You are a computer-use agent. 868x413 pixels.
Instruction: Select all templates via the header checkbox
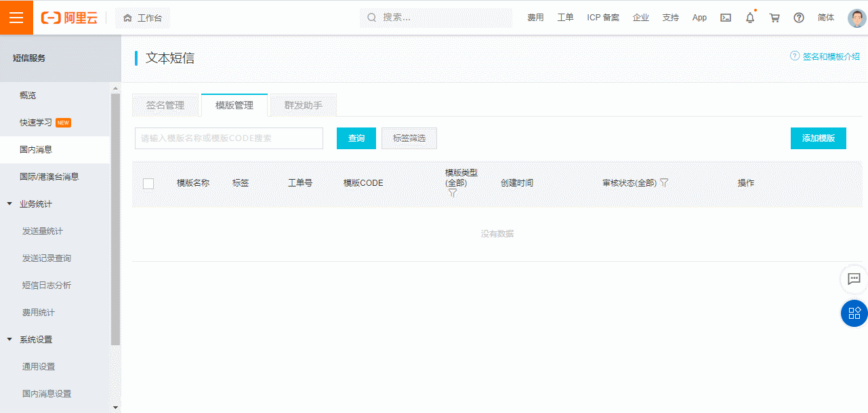click(148, 183)
